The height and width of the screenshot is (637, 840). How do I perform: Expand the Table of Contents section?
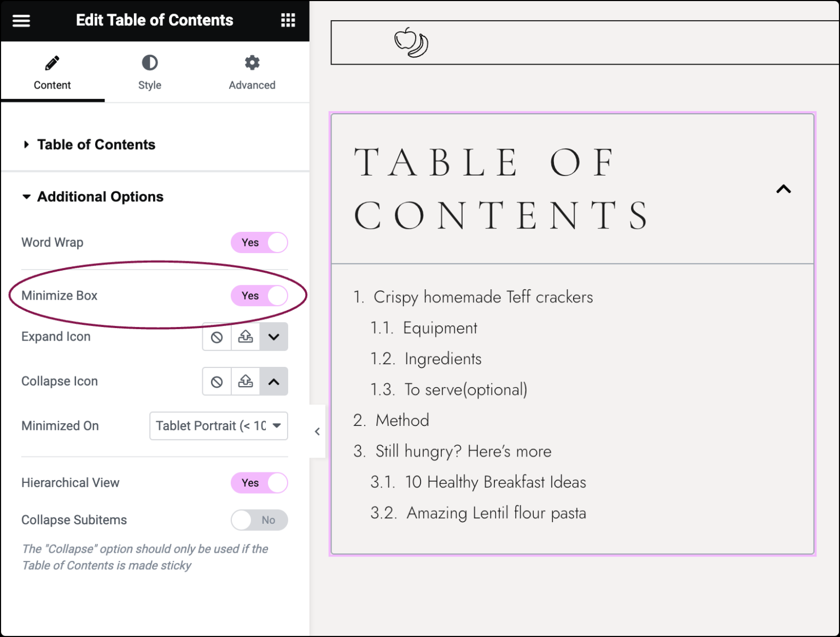point(96,144)
